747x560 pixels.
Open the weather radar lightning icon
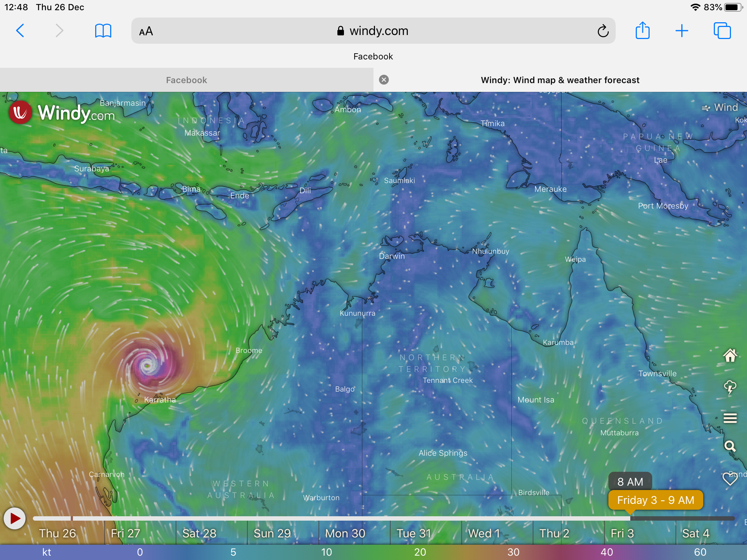730,388
